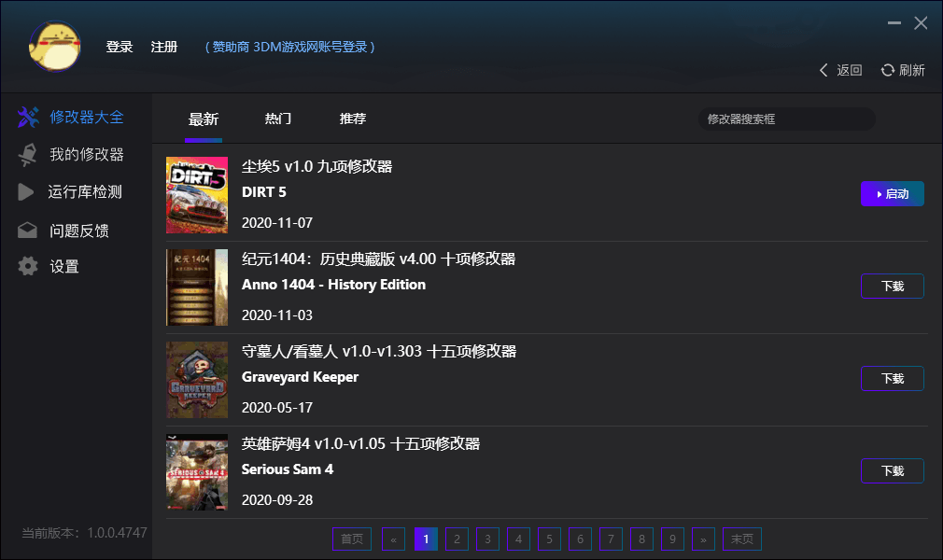Click the Serious Sam 4 cover image

[x=197, y=472]
